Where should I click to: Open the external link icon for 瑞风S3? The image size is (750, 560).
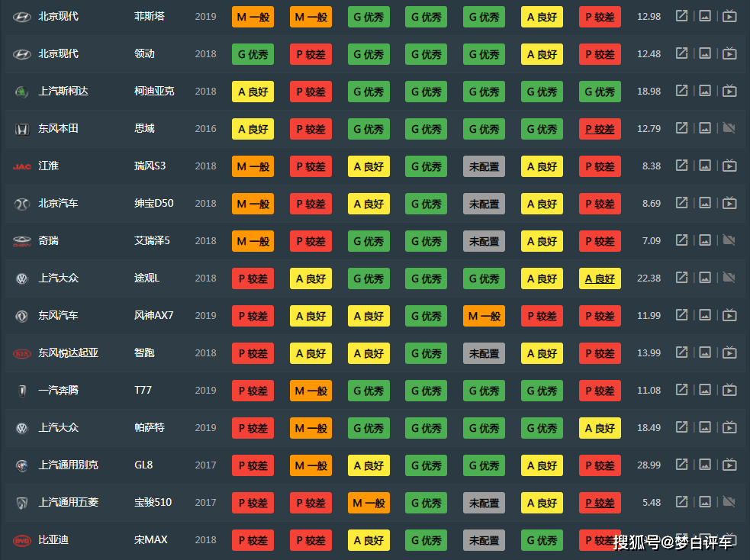pos(682,166)
